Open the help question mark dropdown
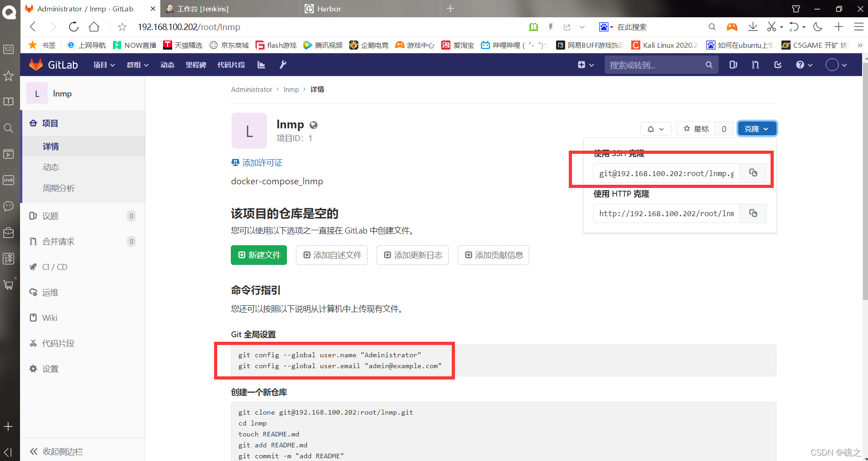The image size is (868, 461). [x=804, y=65]
